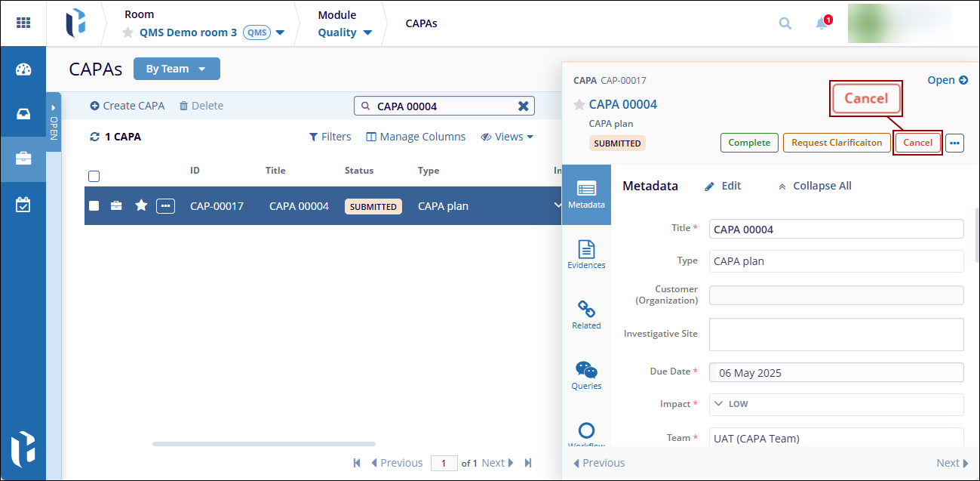Click the search magnifier in header

click(785, 23)
